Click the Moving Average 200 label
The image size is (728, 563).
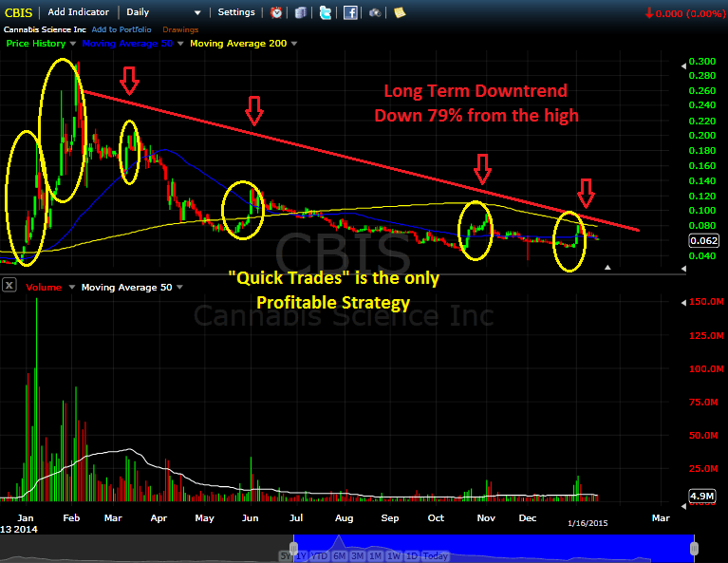tap(238, 44)
